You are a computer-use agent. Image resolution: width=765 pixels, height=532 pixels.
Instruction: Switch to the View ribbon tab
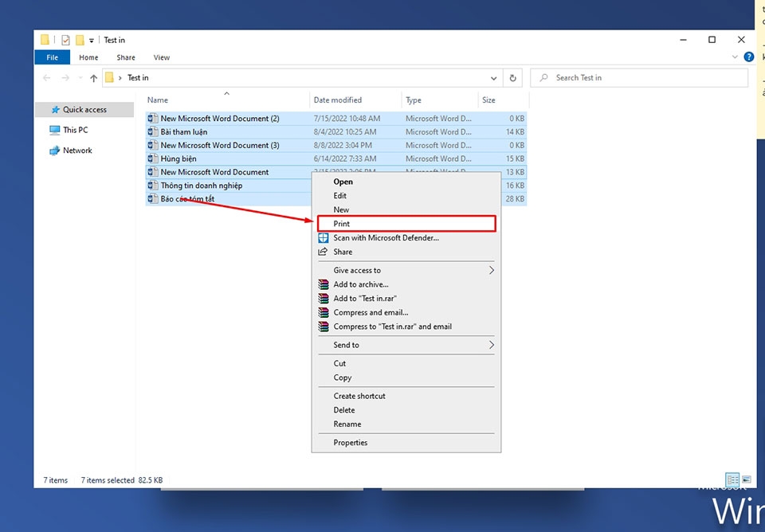point(162,57)
